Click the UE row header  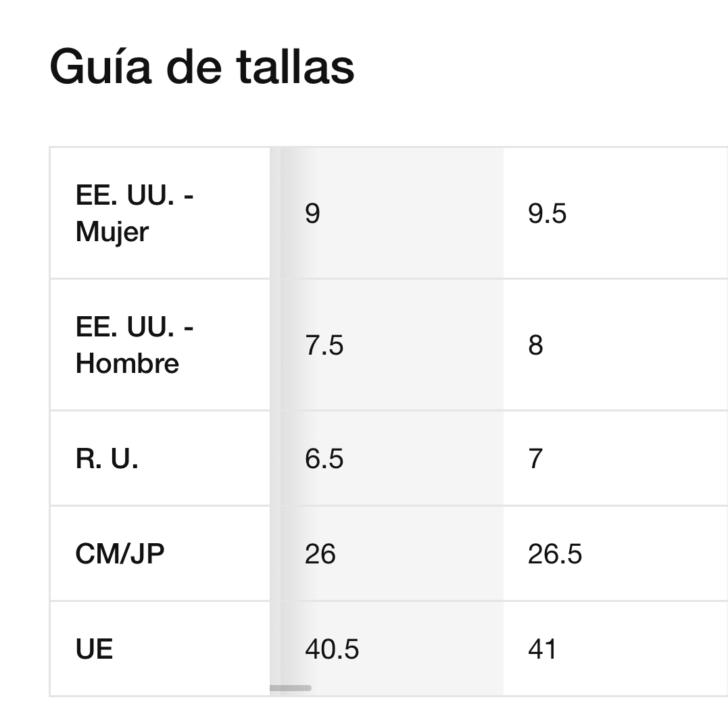[160, 649]
